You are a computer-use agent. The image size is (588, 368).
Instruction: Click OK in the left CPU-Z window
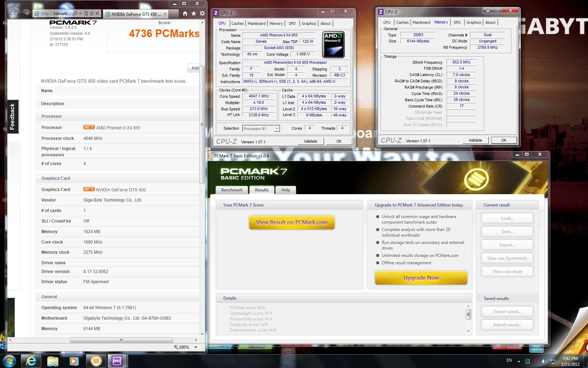339,141
